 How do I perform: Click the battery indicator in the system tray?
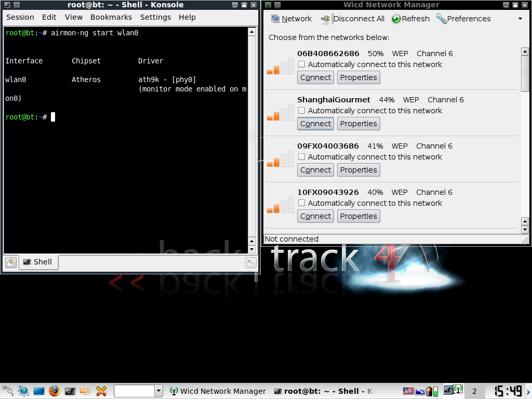pyautogui.click(x=430, y=391)
